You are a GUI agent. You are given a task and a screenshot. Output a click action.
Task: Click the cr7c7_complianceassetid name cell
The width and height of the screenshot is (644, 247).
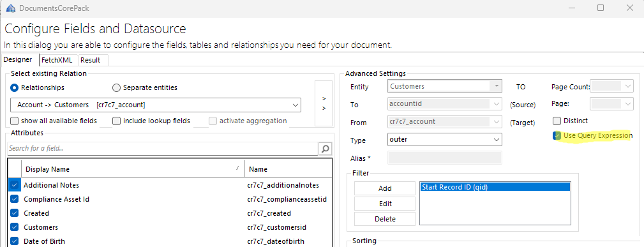click(x=287, y=199)
